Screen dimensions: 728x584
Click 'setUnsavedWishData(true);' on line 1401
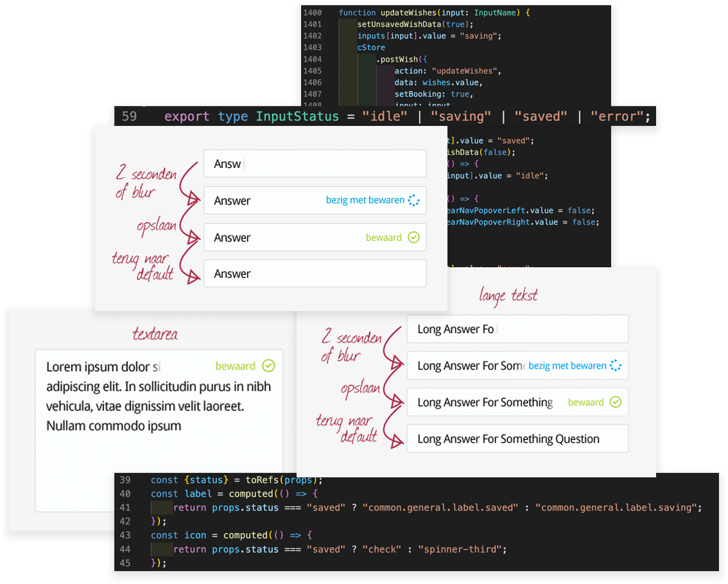[415, 24]
